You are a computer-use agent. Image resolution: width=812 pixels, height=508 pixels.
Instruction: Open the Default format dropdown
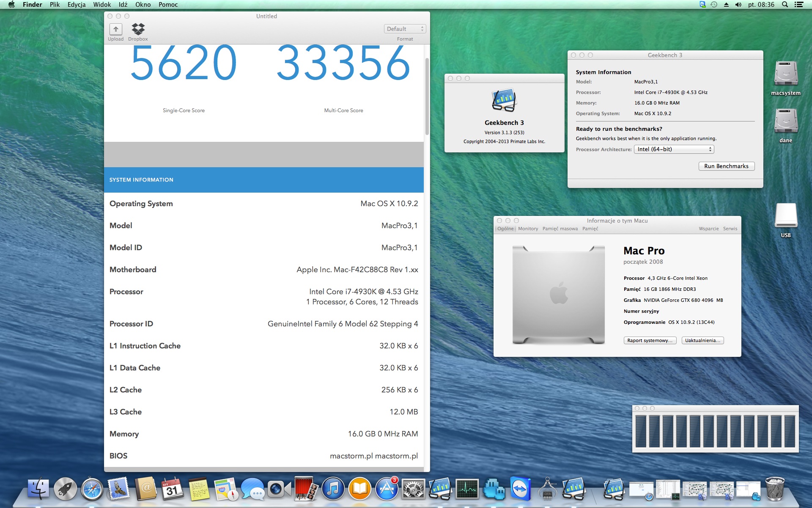pyautogui.click(x=405, y=29)
